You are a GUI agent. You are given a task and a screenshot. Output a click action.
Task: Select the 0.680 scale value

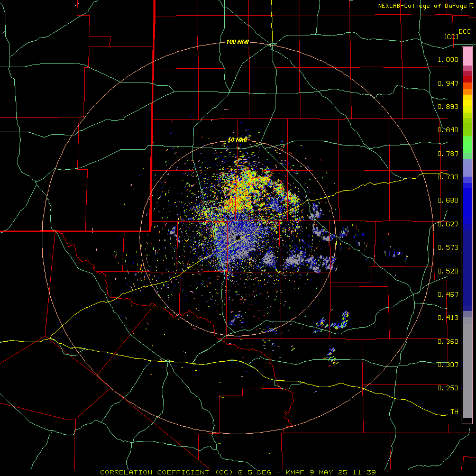point(448,200)
